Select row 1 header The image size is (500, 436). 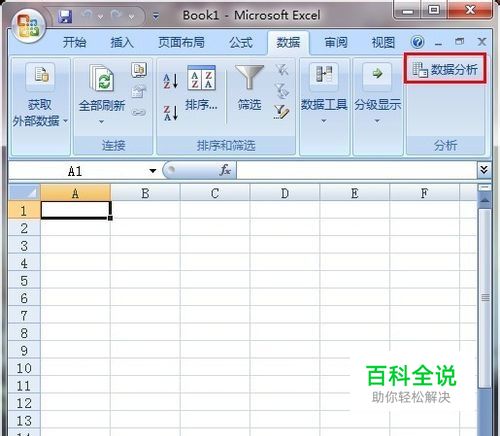pos(24,210)
